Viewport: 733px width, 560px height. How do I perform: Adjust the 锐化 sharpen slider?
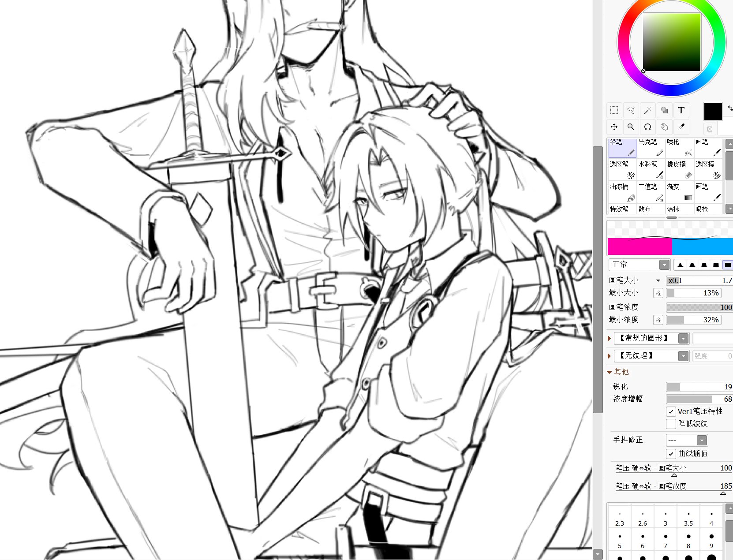tap(699, 387)
